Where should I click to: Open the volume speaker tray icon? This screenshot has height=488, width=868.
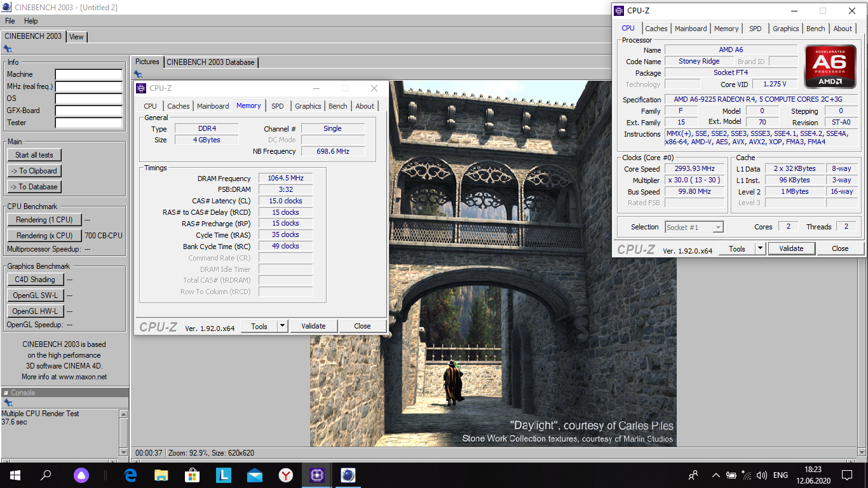tap(762, 475)
